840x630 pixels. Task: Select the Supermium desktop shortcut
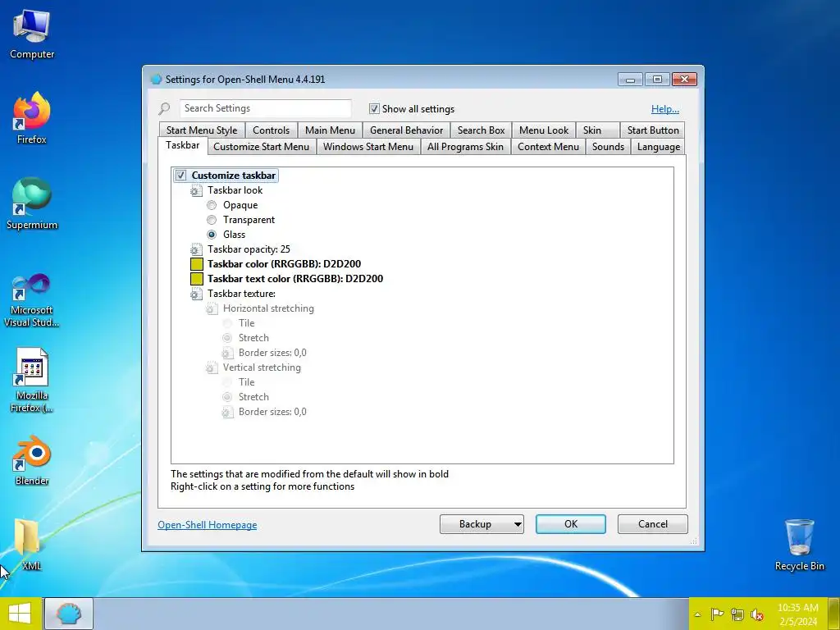pos(32,203)
